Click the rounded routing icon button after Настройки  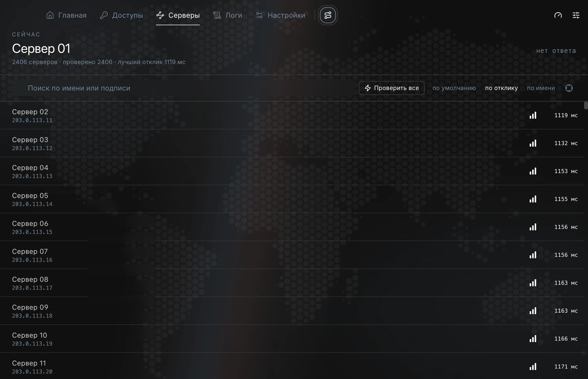(x=328, y=15)
